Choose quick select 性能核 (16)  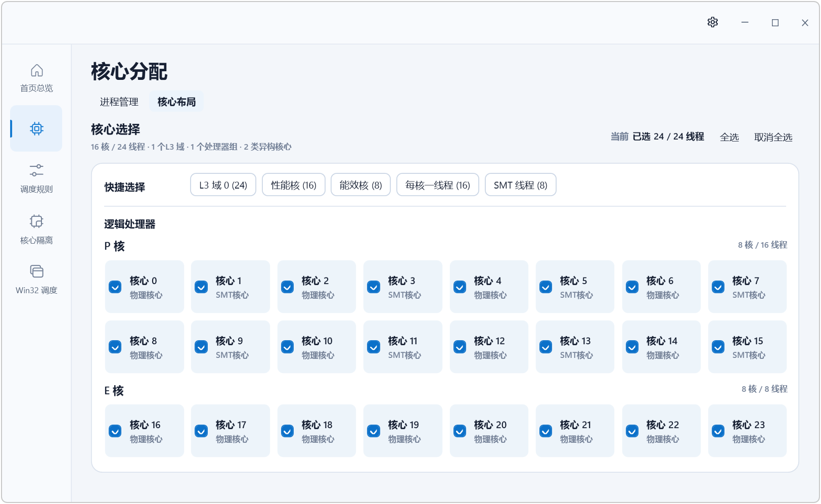pos(294,185)
